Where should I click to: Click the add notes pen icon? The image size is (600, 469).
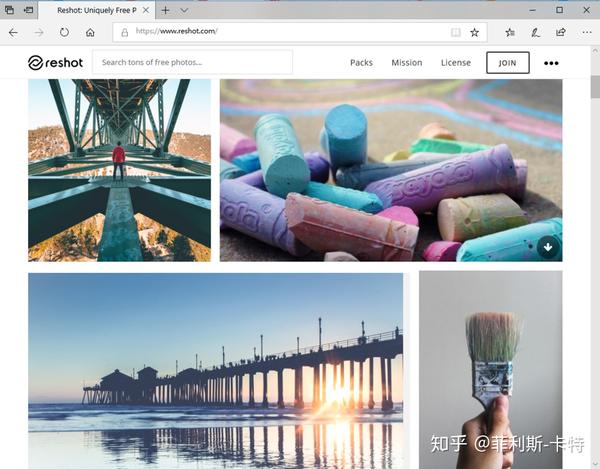click(x=535, y=33)
